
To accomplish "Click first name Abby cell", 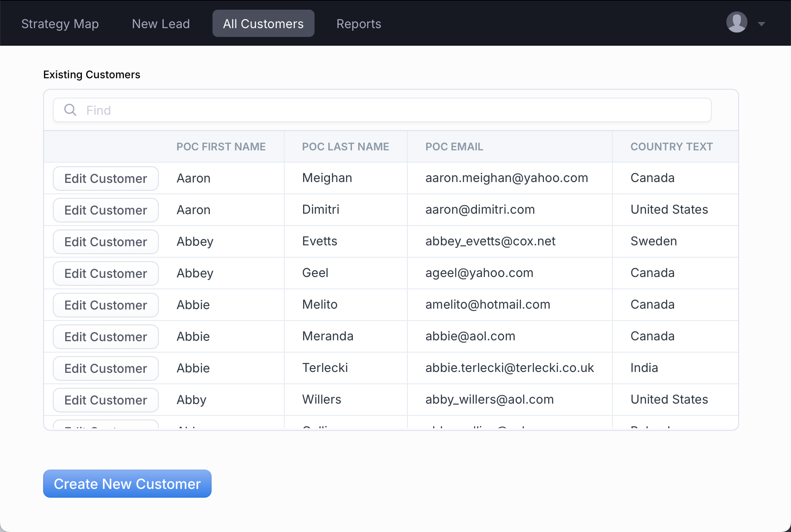I will (x=191, y=400).
